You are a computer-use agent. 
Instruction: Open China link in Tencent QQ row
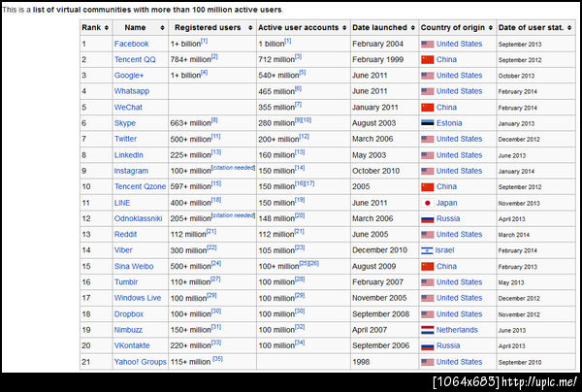(x=446, y=60)
